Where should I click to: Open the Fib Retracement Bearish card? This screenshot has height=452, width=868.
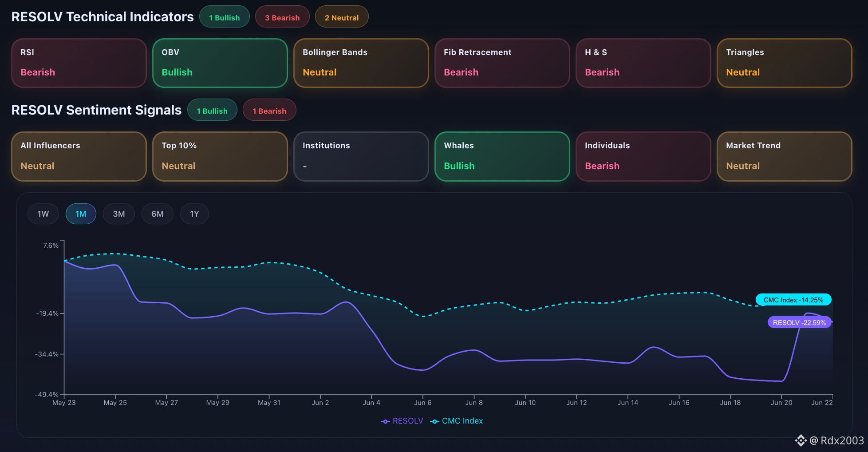click(502, 63)
